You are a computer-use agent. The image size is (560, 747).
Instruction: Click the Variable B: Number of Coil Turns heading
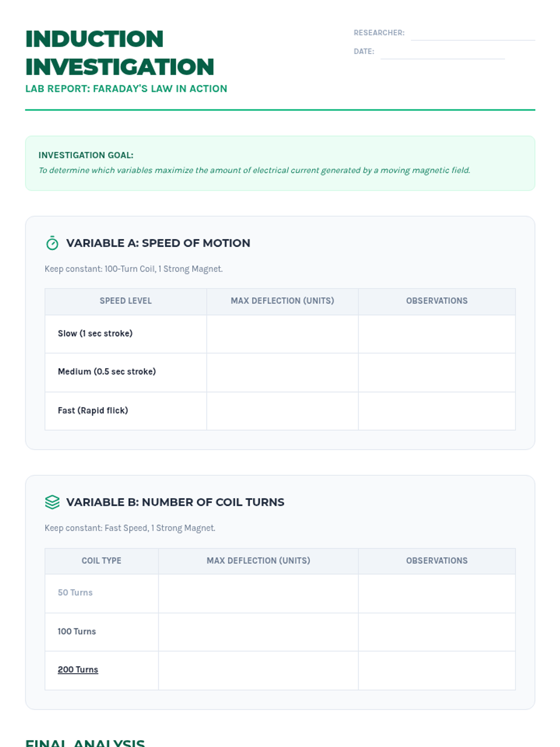[175, 502]
